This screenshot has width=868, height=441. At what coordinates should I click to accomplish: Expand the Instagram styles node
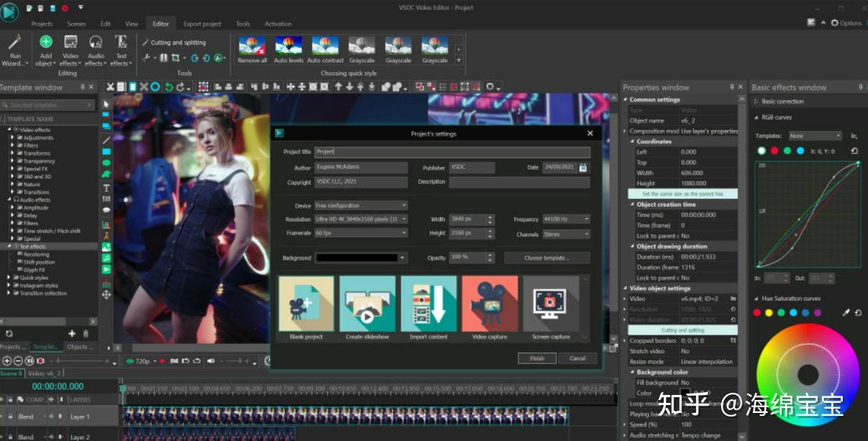(x=10, y=286)
